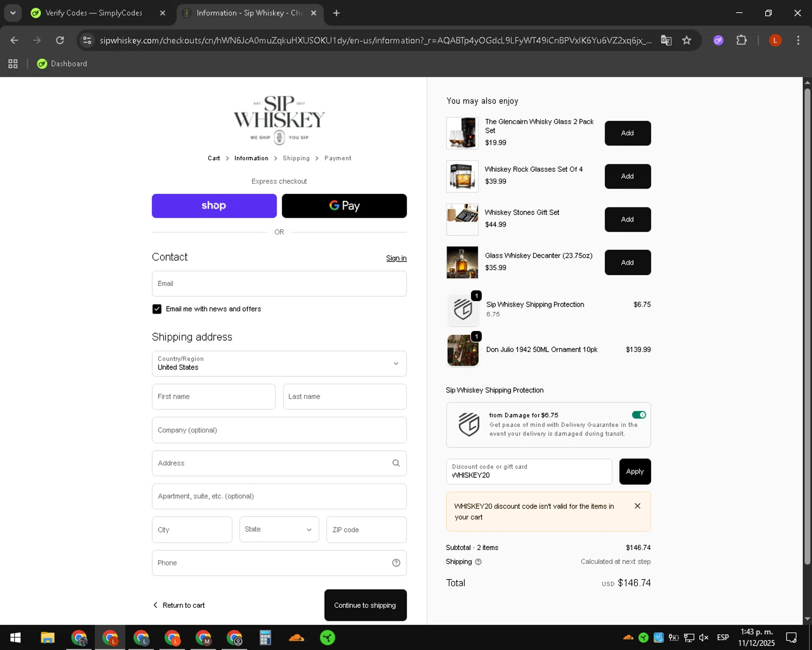Toggle off Shipping Protection switch
This screenshot has width=812, height=650.
(x=639, y=415)
